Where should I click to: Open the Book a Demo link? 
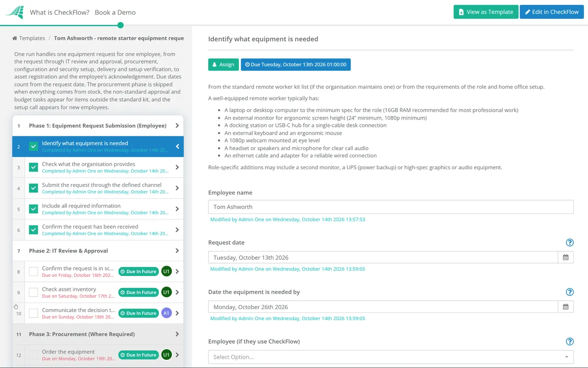pos(115,12)
